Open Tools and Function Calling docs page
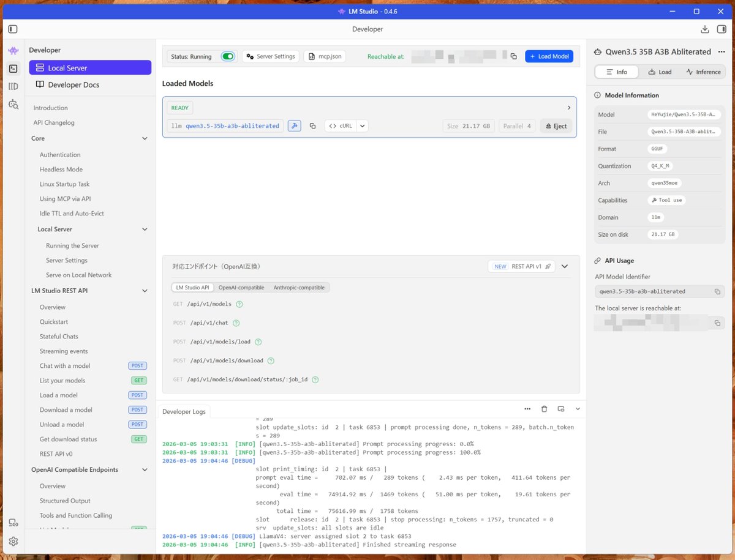This screenshot has height=560, width=735. 76,515
